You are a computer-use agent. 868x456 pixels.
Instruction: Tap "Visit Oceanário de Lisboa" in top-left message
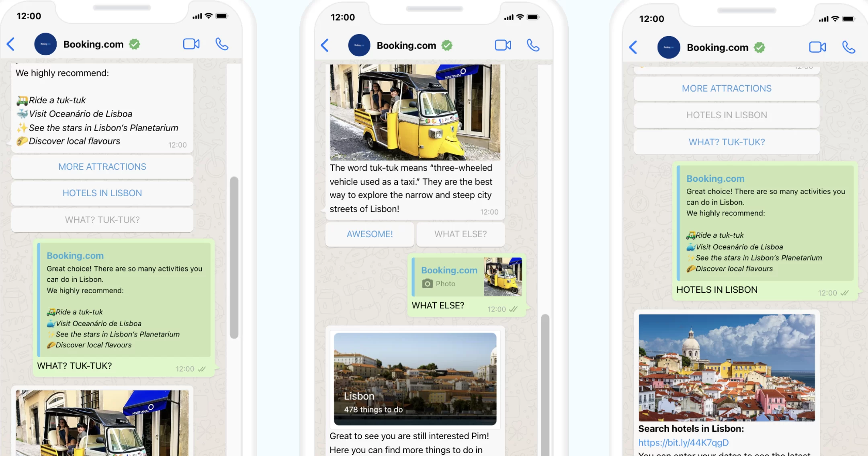(80, 114)
